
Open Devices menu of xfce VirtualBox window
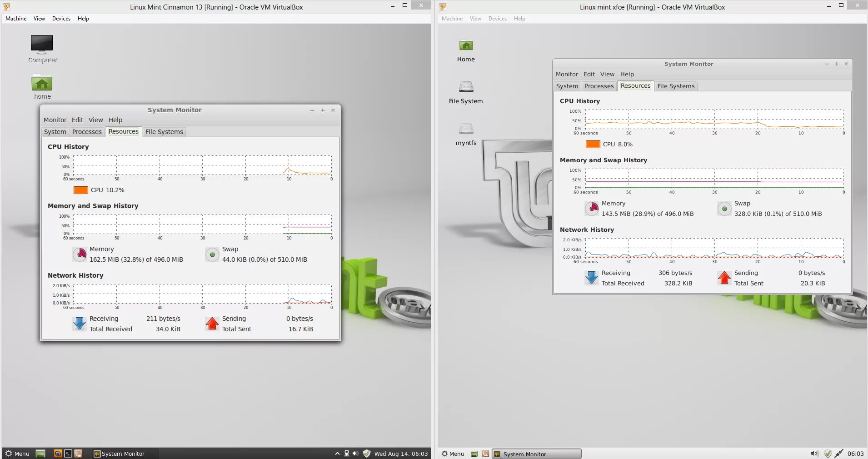tap(498, 19)
